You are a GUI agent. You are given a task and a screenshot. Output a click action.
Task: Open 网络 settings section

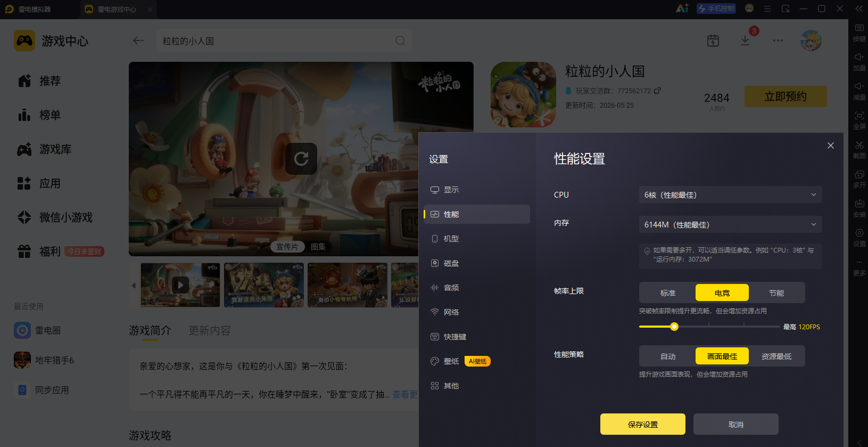coord(477,312)
